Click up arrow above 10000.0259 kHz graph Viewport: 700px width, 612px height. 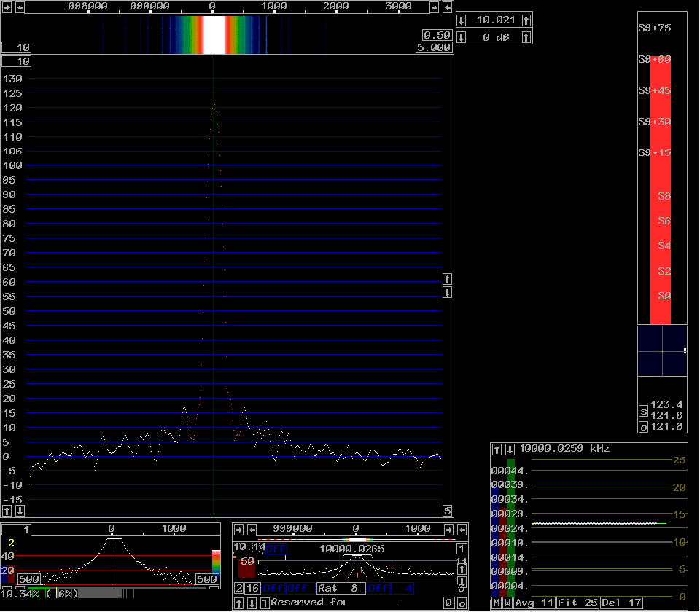coord(497,449)
